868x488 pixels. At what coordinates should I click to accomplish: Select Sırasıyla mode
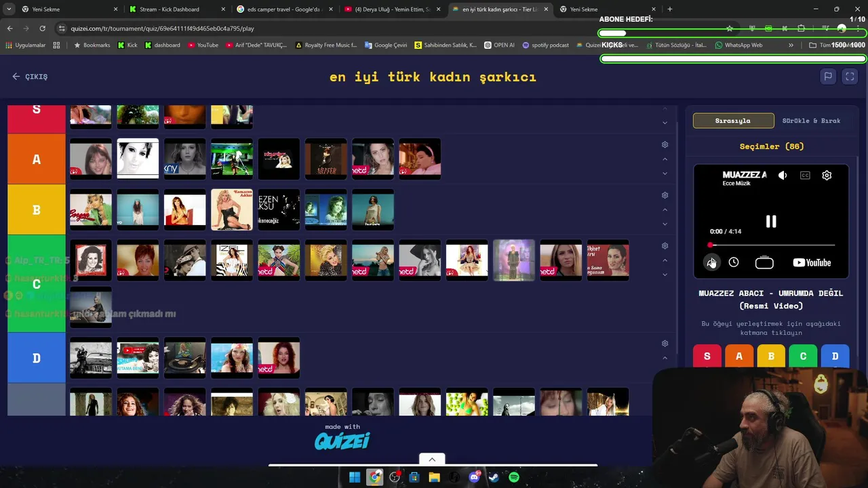(733, 121)
